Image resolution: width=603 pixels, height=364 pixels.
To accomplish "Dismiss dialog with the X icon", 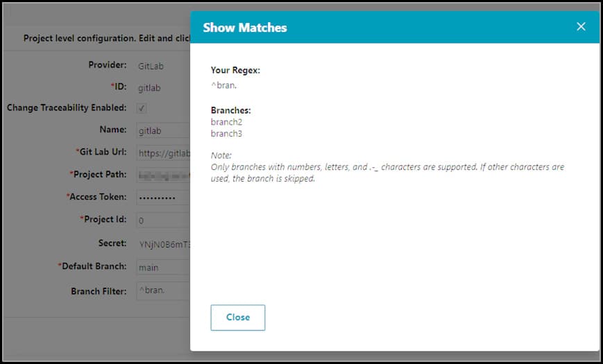I will [581, 27].
